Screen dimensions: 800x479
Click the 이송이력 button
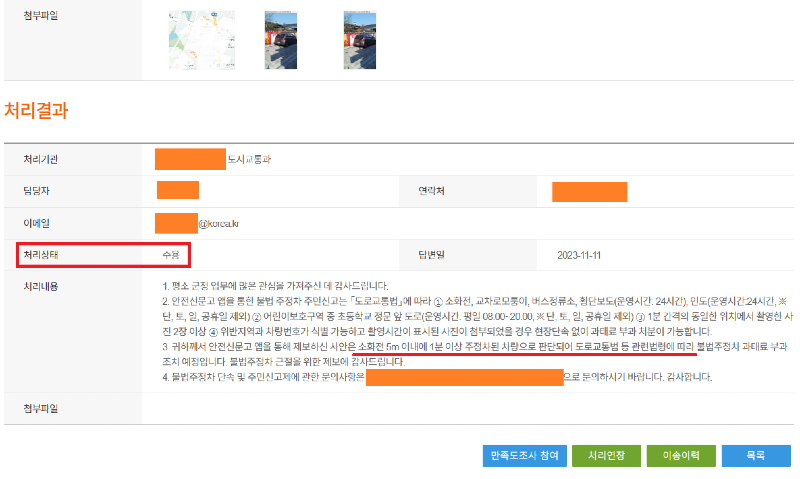[681, 456]
